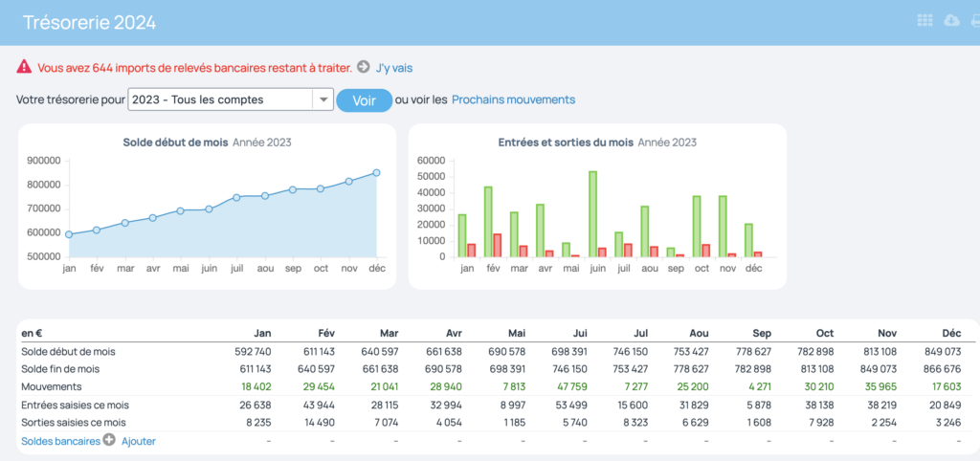
Task: Click the 53 499 June entries value
Action: [570, 405]
